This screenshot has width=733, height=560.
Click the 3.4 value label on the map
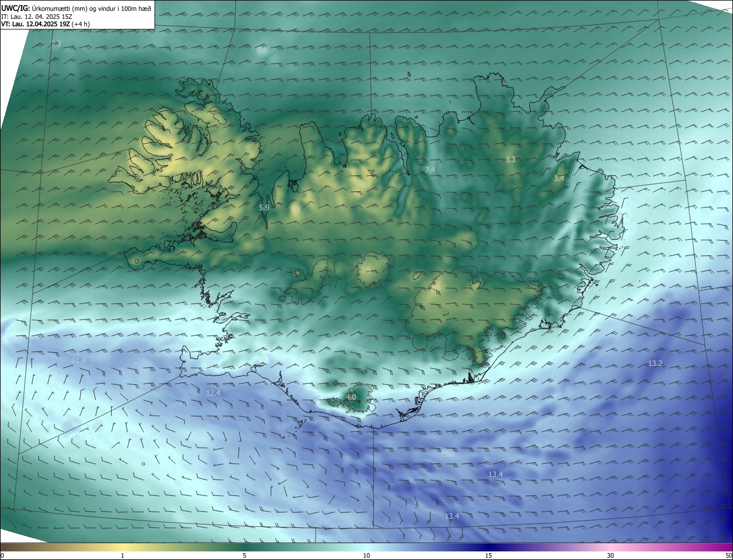point(559,179)
